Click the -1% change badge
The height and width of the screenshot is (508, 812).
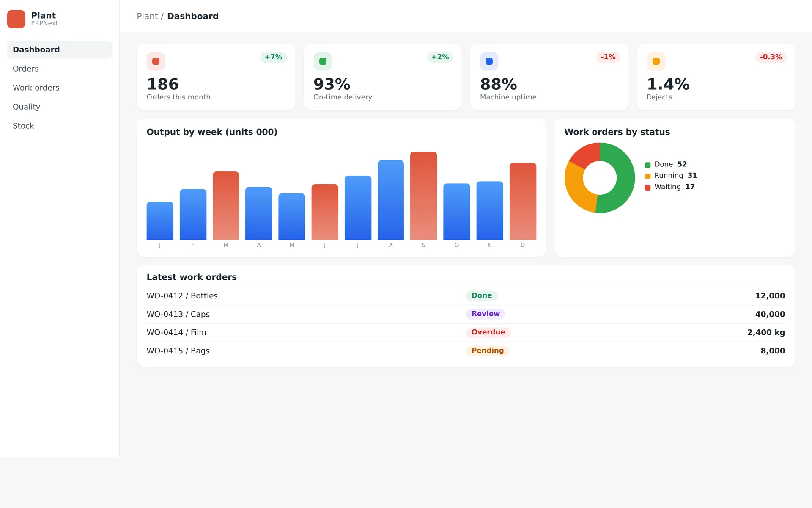point(608,57)
